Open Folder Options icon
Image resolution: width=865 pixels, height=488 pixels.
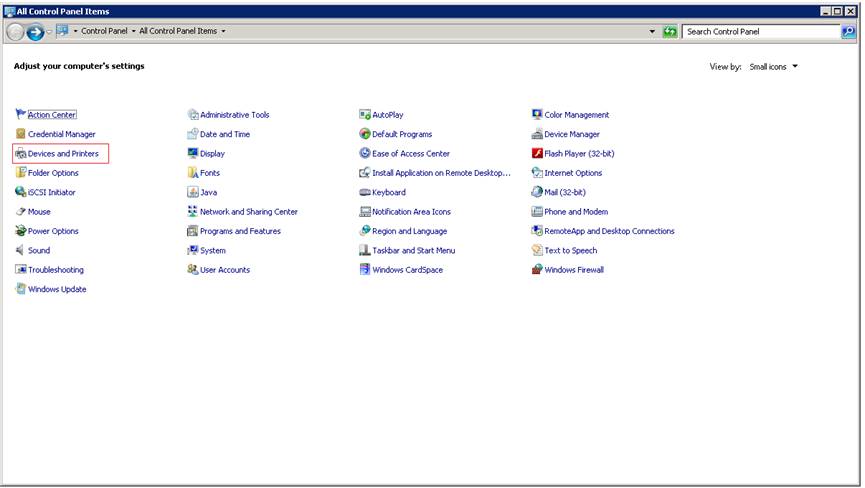coord(20,173)
